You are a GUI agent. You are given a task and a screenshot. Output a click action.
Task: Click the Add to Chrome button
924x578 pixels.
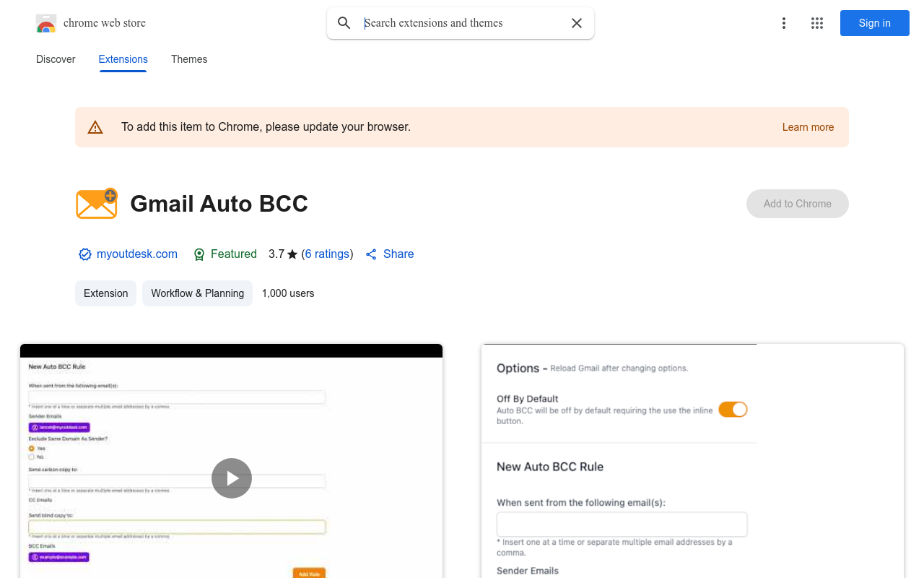click(x=798, y=204)
